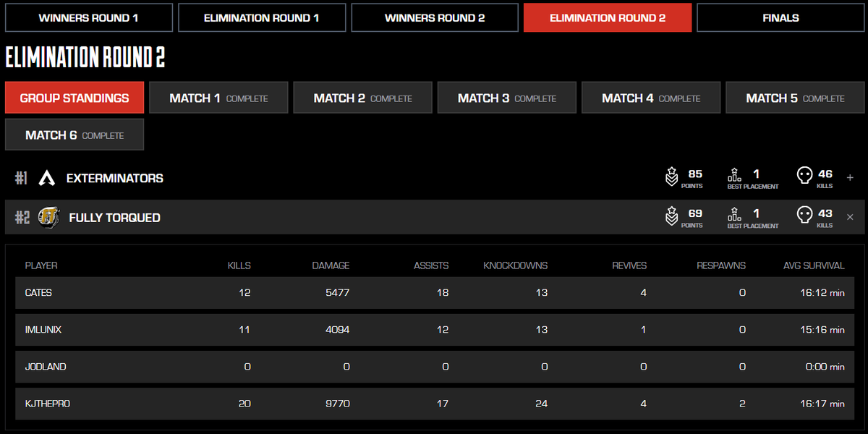View Match 4 results

[651, 98]
